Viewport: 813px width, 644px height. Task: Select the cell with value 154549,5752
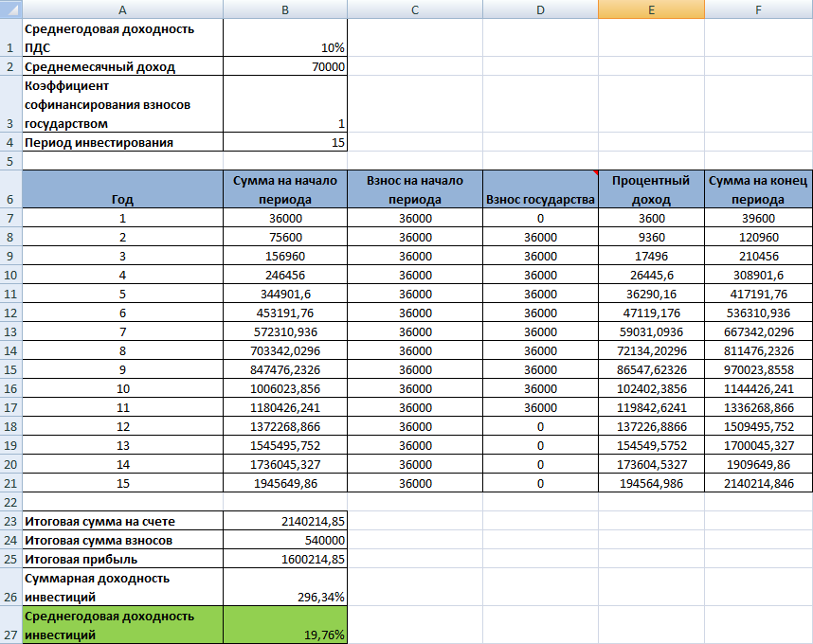point(651,445)
